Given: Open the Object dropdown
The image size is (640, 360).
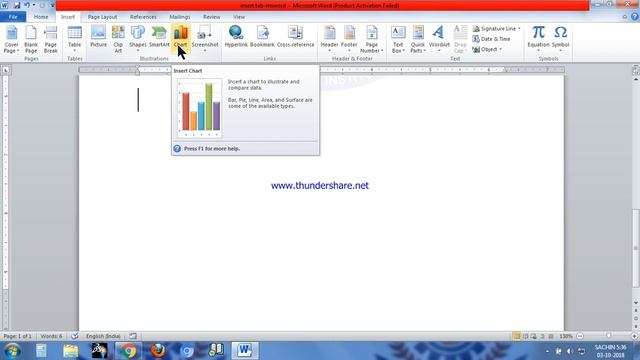Looking at the screenshot, I should (487, 49).
